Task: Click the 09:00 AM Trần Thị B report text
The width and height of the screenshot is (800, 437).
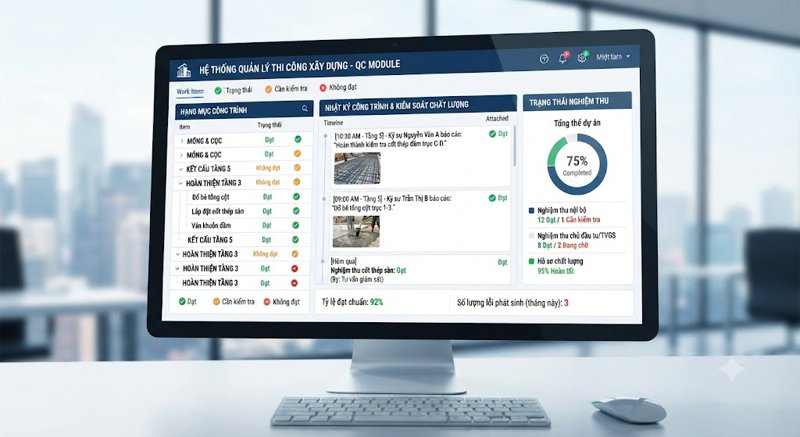Action: point(391,203)
